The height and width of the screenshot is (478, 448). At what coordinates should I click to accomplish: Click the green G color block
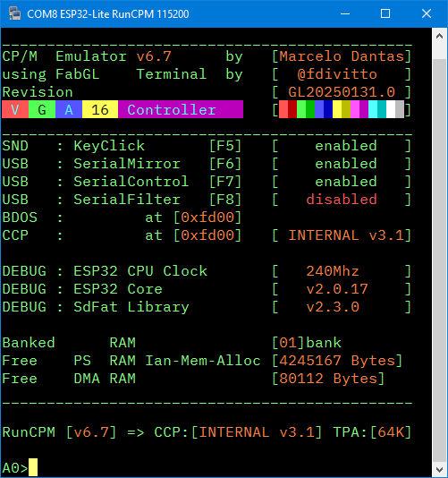click(42, 109)
